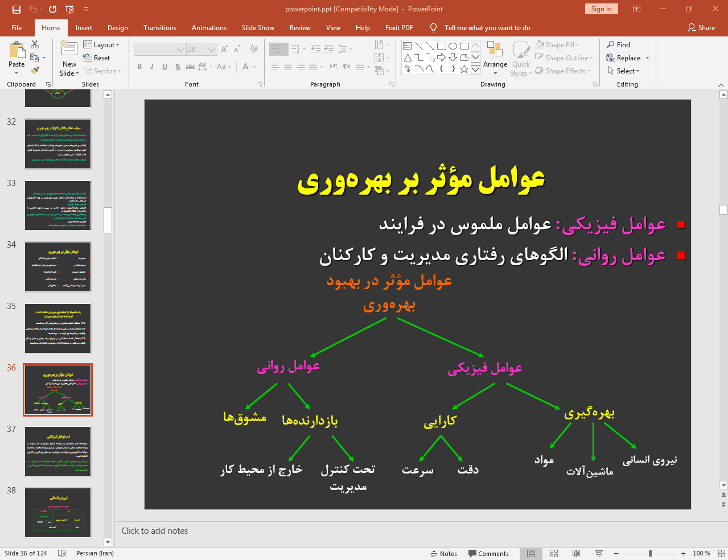Viewport: 728px width, 560px height.
Task: Click Increase Font Size icon
Action: tap(225, 50)
